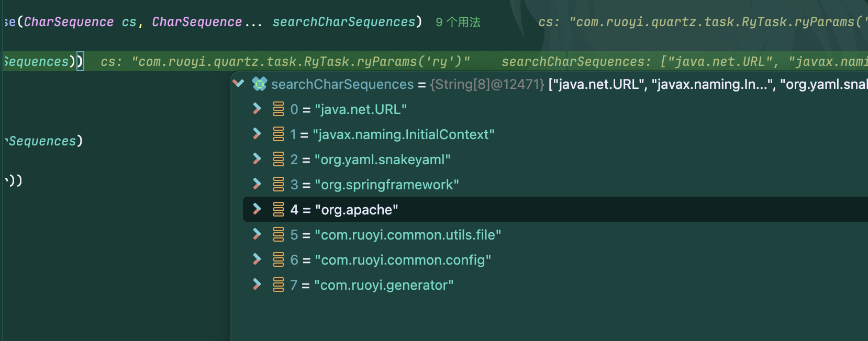This screenshot has width=868, height=341.
Task: Select the "com.ruoyi.common.utils.file" row
Action: coord(555,235)
